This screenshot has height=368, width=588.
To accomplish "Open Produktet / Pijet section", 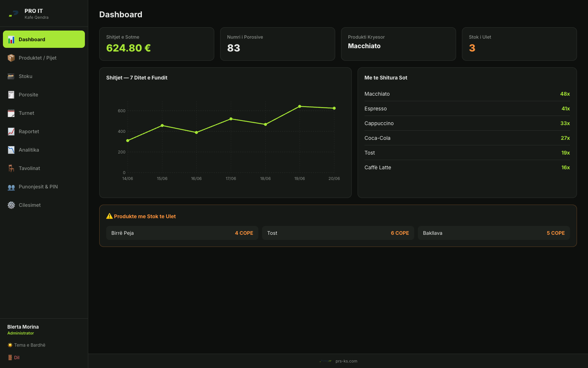I will (44, 58).
